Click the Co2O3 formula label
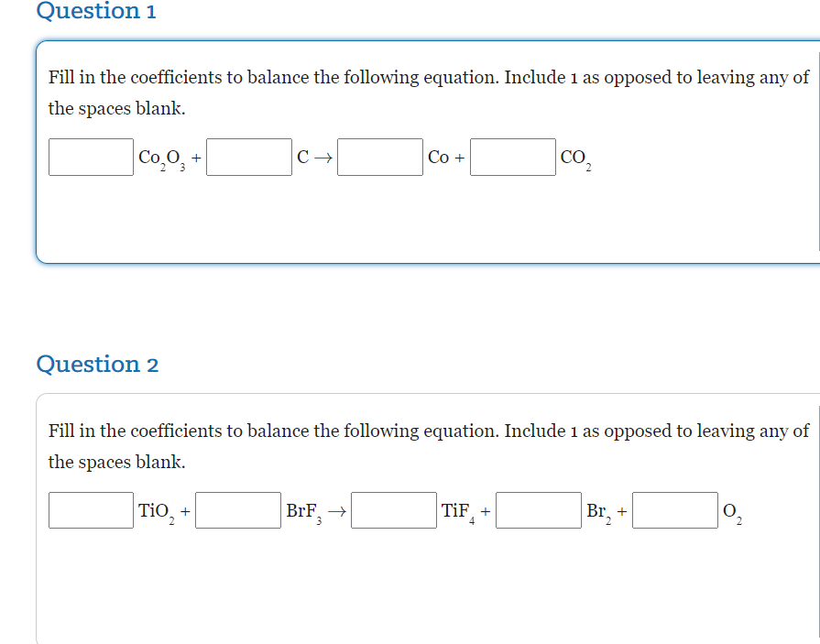Screen dimensions: 820x644 158,157
